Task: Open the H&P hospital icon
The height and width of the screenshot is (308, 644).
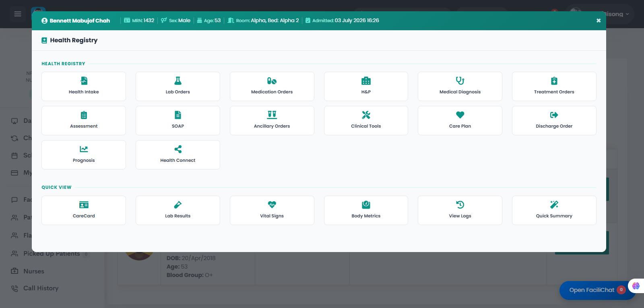Action: tap(366, 81)
